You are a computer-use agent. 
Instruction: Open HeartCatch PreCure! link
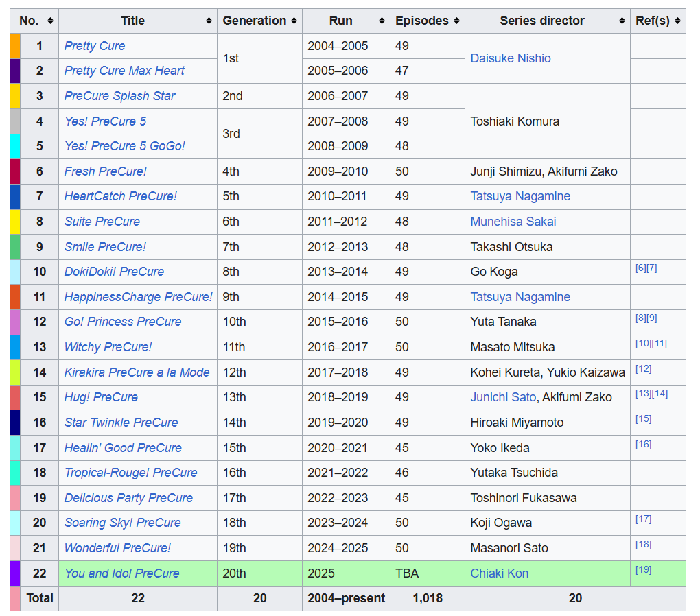coord(120,196)
